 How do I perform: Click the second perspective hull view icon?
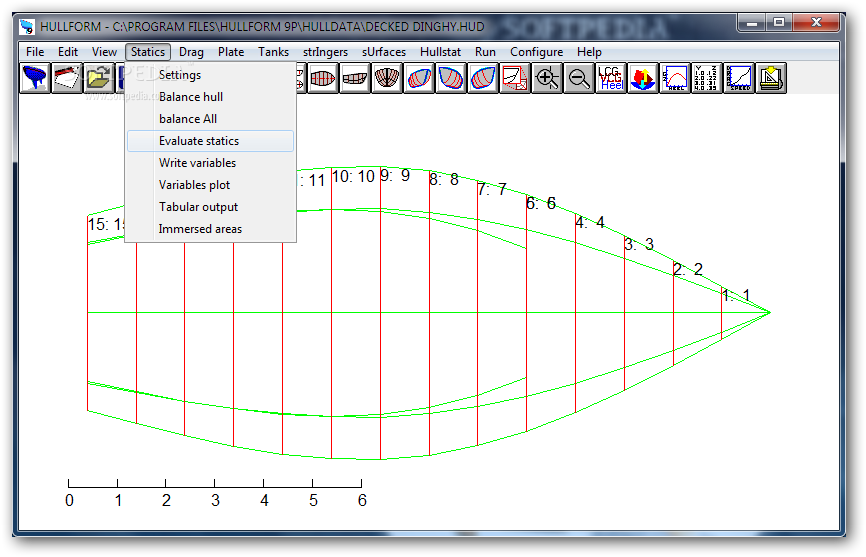click(451, 78)
